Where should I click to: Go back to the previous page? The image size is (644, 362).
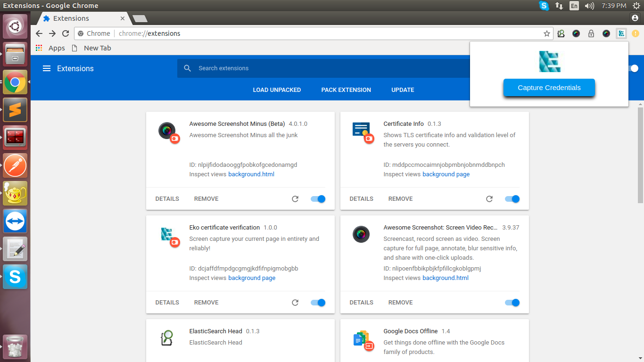tap(39, 33)
